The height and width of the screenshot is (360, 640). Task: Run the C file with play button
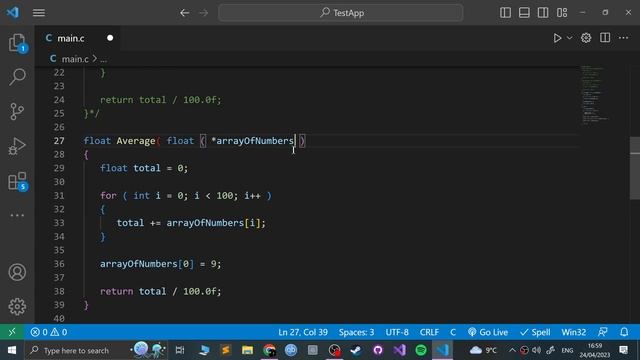(x=557, y=38)
